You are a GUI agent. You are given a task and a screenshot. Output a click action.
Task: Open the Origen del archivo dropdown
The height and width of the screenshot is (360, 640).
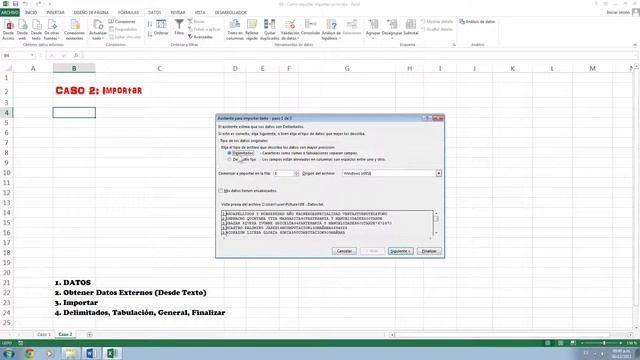pos(439,173)
